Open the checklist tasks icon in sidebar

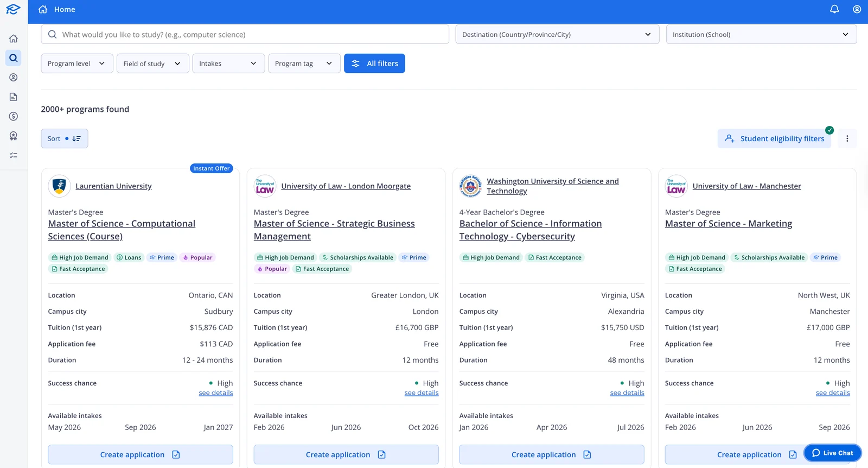coord(14,155)
